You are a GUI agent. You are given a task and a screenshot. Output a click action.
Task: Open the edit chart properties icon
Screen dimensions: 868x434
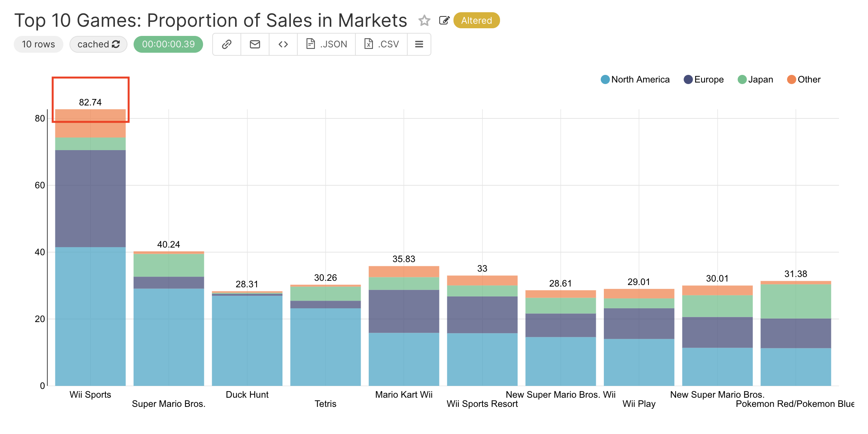point(444,21)
